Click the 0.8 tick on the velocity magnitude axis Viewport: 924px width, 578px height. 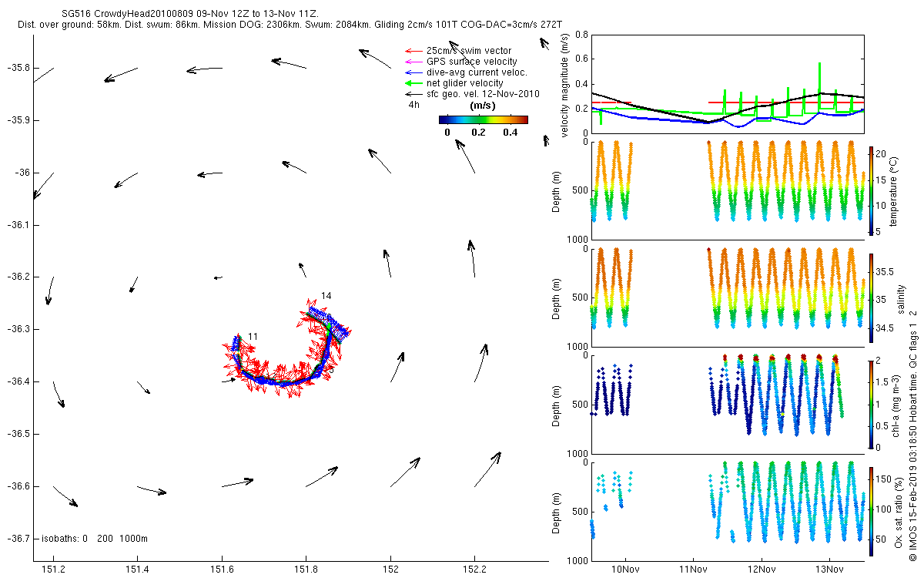pyautogui.click(x=581, y=35)
